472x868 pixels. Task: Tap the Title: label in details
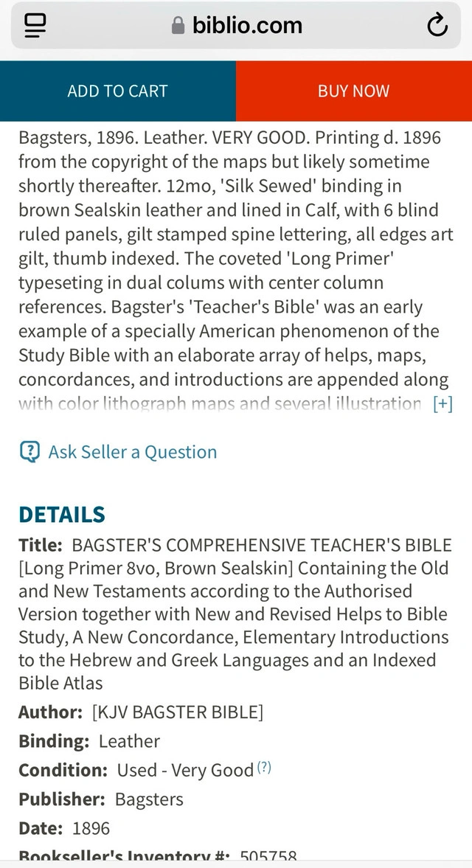coord(41,546)
